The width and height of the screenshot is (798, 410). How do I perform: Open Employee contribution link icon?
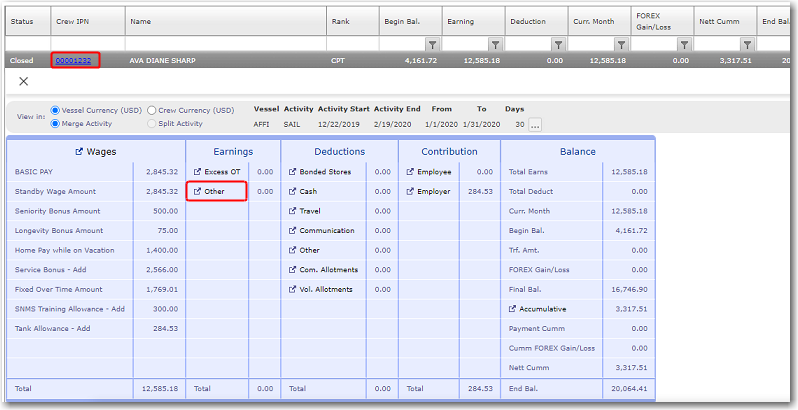[x=410, y=172]
